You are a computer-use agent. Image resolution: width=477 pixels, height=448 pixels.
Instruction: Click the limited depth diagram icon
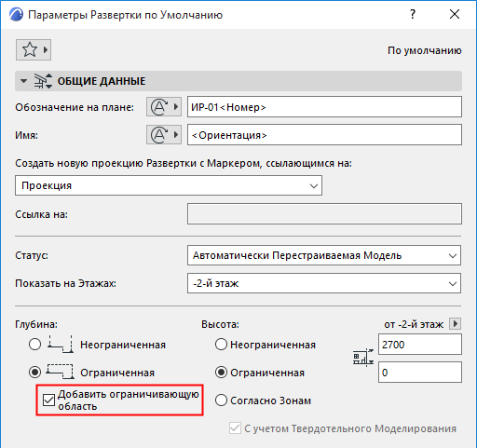(61, 372)
